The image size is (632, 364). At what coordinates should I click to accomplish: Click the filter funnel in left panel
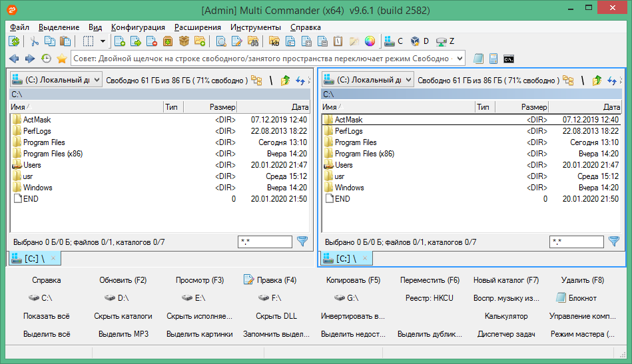click(302, 242)
